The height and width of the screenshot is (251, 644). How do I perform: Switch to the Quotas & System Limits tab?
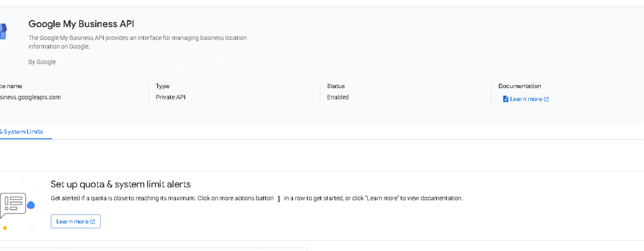[23, 132]
